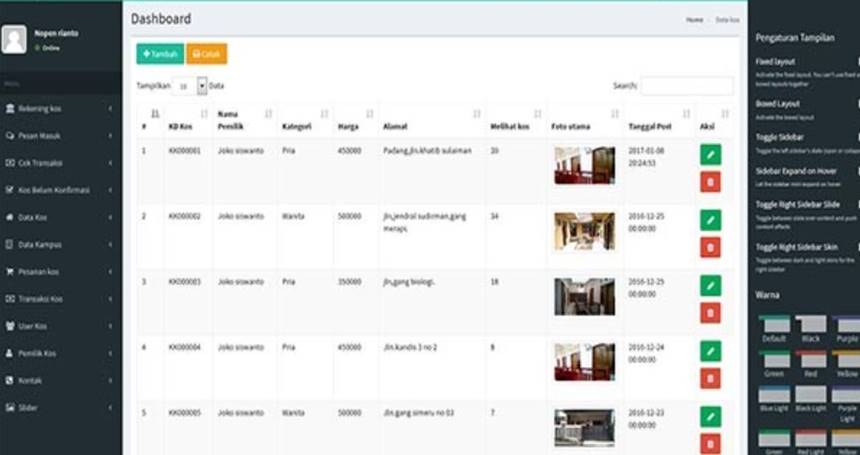The height and width of the screenshot is (455, 860).
Task: Delete the KK000004 row using its trash icon
Action: pyautogui.click(x=710, y=377)
